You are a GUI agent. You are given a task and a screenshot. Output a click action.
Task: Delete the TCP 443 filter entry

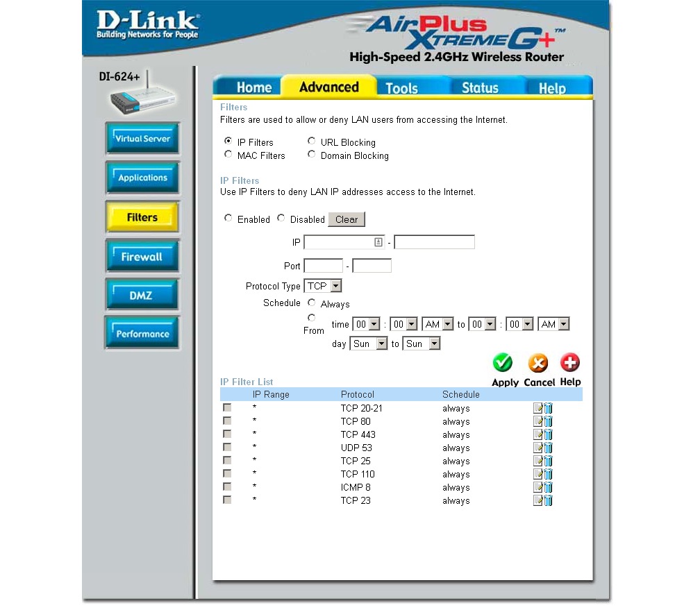(x=548, y=434)
